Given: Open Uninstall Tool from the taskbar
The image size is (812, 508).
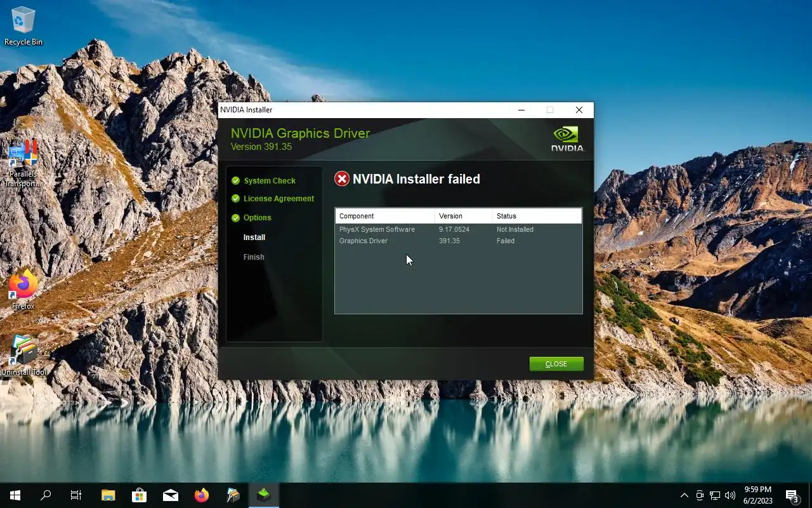Looking at the screenshot, I should tap(232, 495).
